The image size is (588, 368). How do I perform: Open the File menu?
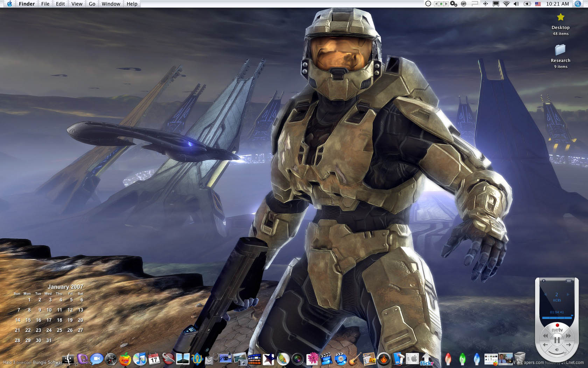pos(45,4)
